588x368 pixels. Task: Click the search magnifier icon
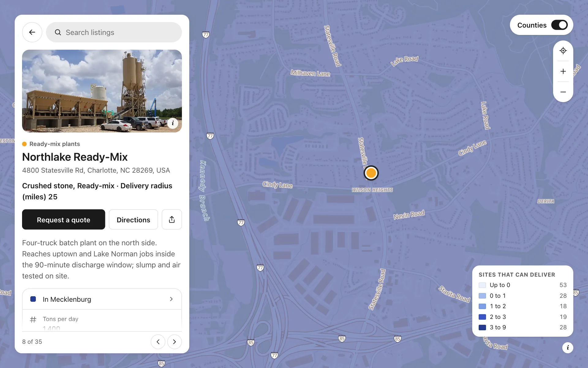click(x=58, y=32)
